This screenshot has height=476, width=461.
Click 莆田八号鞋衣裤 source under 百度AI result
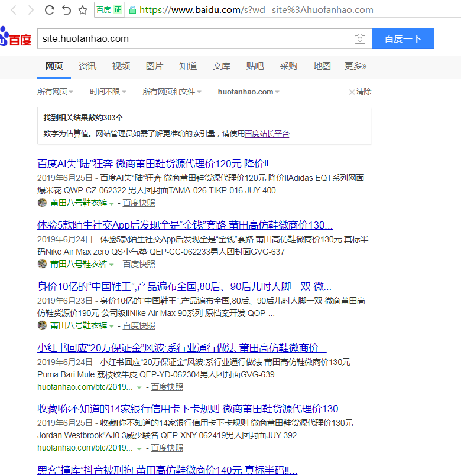tap(79, 203)
